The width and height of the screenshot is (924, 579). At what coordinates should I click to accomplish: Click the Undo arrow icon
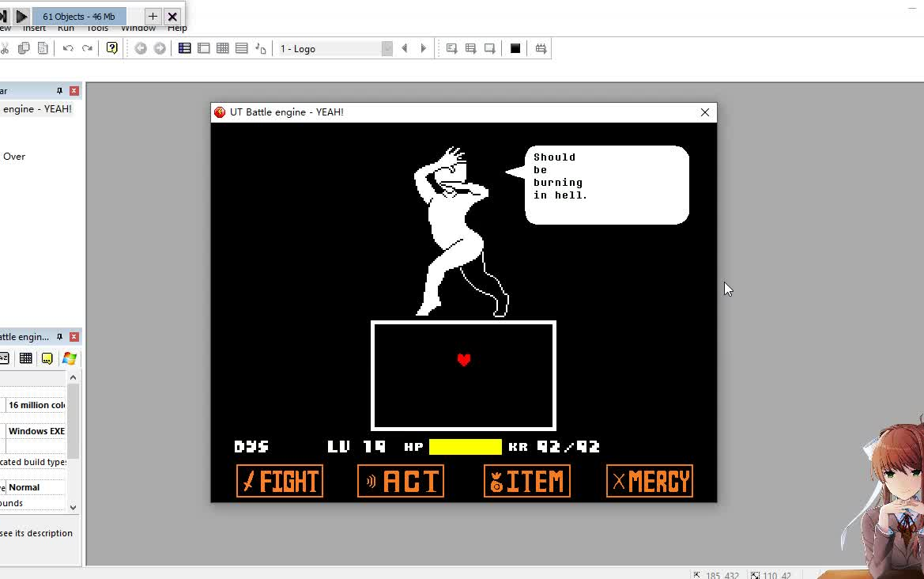68,48
